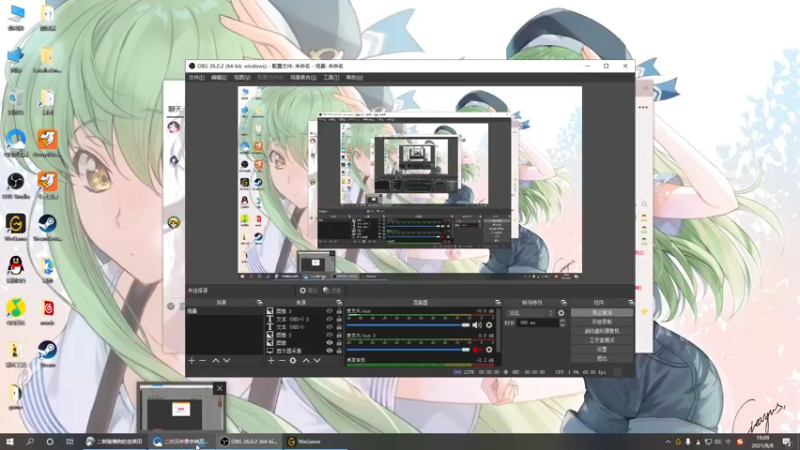Viewport: 800px width, 450px height.
Task: Click 停止推流 to stop streaming
Action: click(x=602, y=312)
